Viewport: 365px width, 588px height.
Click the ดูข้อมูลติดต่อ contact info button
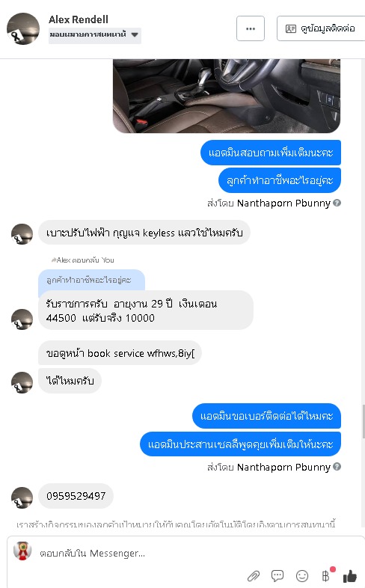321,28
